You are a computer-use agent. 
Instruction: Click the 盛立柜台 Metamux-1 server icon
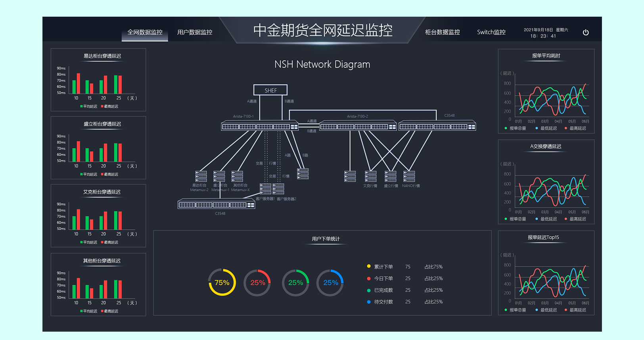point(219,176)
